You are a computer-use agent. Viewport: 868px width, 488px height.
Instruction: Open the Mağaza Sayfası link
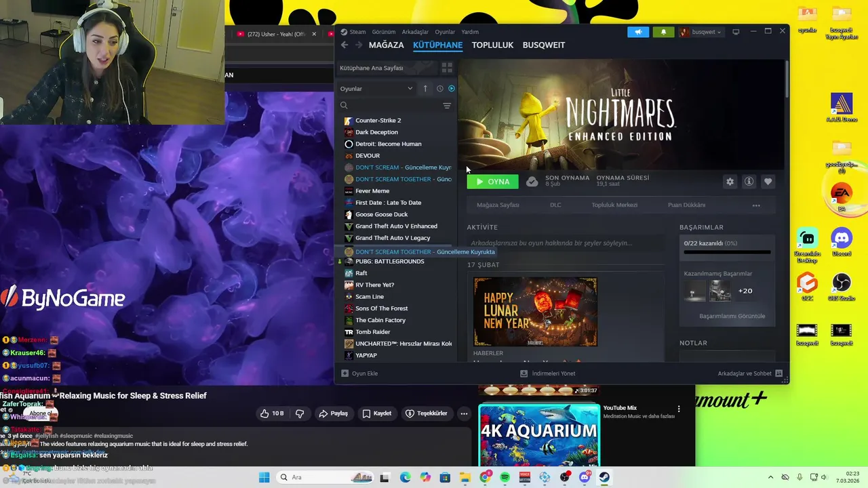pos(498,205)
